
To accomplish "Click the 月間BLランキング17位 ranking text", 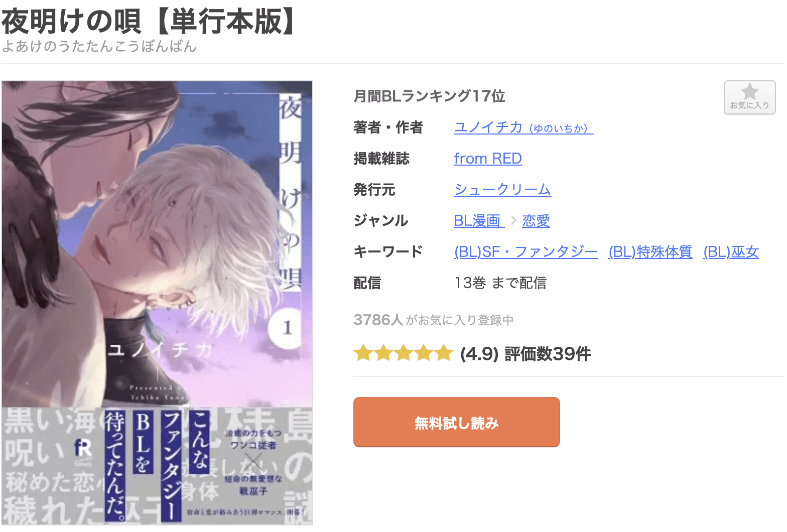I will [429, 96].
